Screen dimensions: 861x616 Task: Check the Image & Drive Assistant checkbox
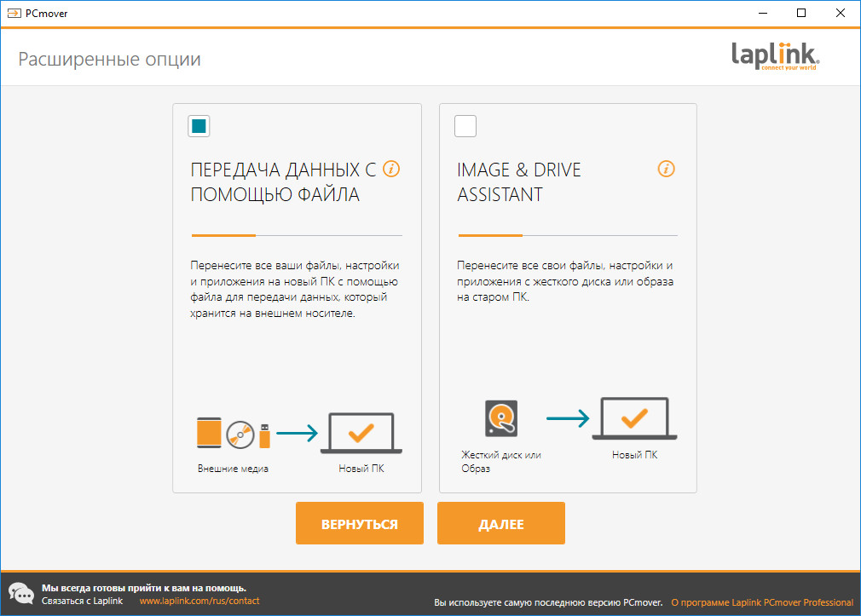pos(465,126)
